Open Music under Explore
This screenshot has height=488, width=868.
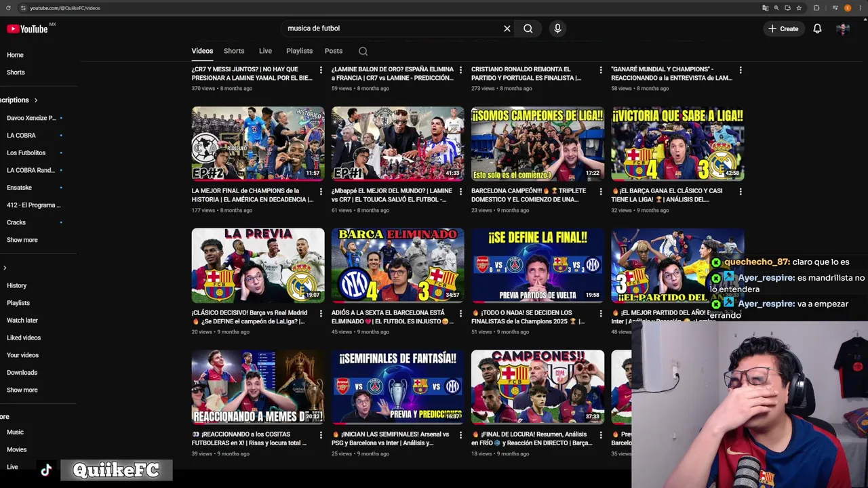[15, 432]
